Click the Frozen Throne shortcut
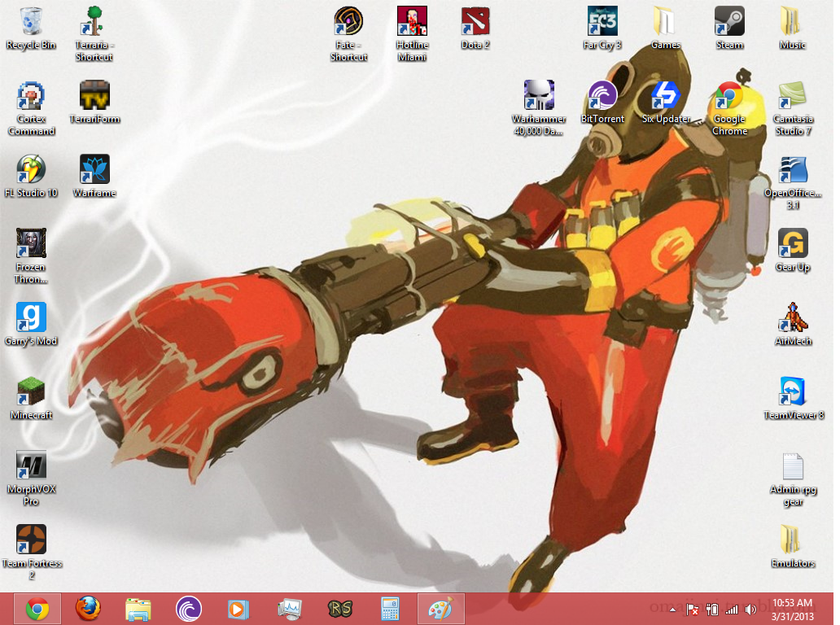840x625 pixels. (31, 256)
